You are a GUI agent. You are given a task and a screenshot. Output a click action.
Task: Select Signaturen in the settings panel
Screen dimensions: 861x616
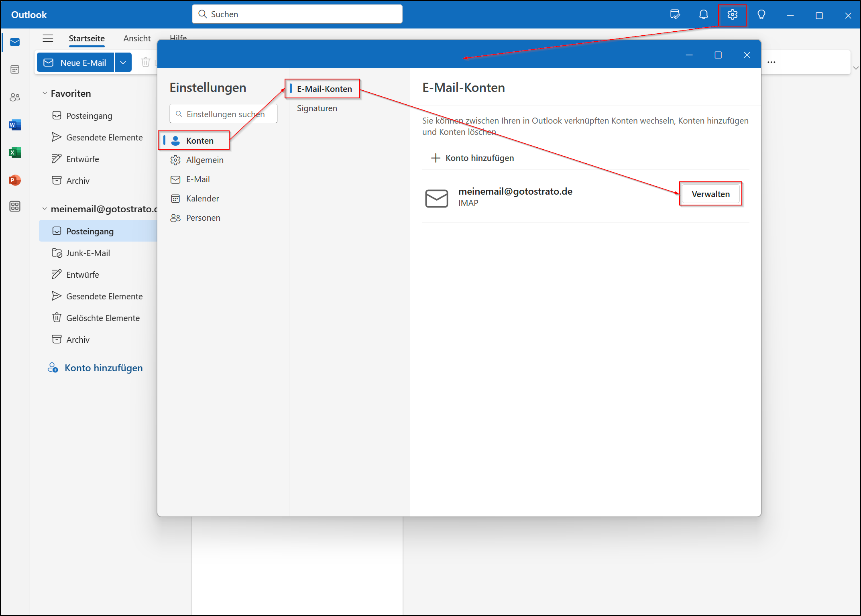tap(317, 108)
